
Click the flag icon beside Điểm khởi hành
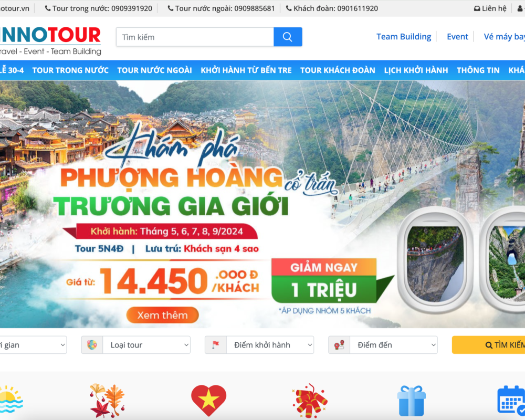216,344
